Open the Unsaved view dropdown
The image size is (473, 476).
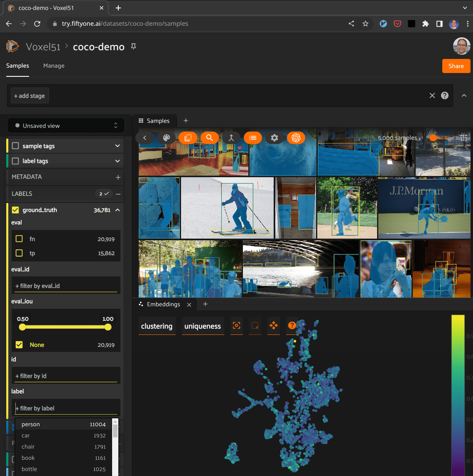[66, 125]
